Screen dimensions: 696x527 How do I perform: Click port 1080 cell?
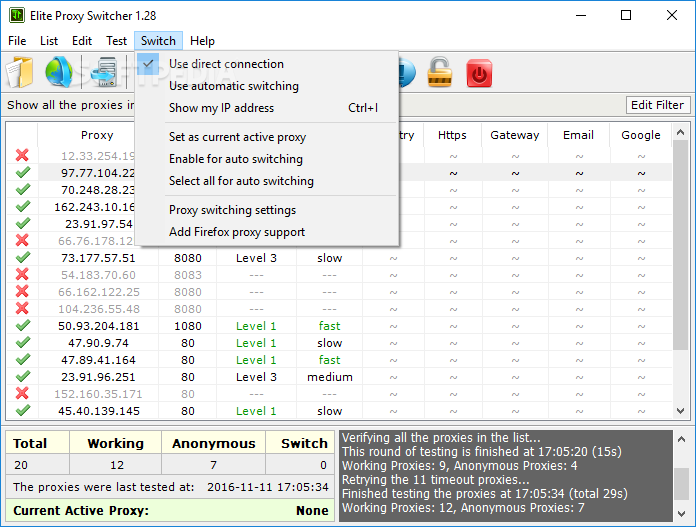click(188, 326)
